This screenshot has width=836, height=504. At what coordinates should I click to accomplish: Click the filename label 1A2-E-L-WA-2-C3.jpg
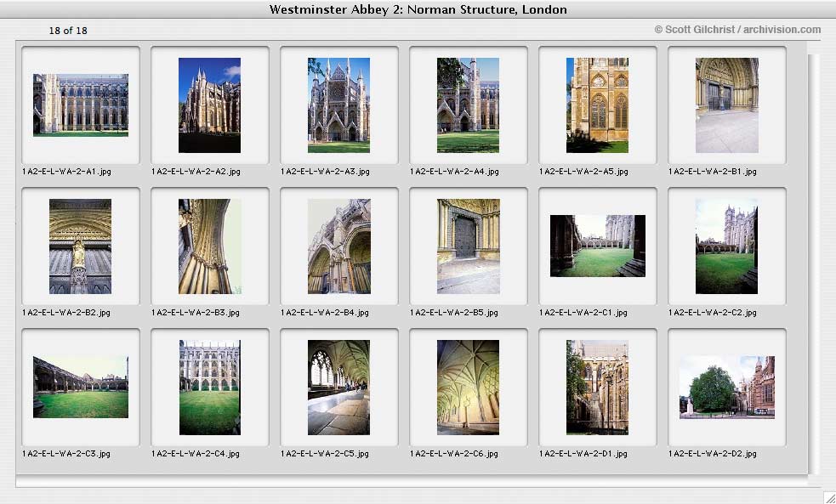point(66,454)
